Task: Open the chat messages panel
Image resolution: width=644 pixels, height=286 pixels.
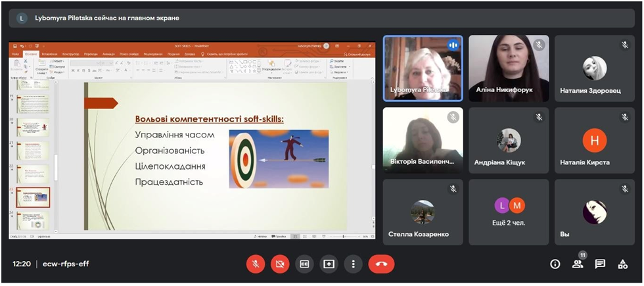Action: coord(600,264)
